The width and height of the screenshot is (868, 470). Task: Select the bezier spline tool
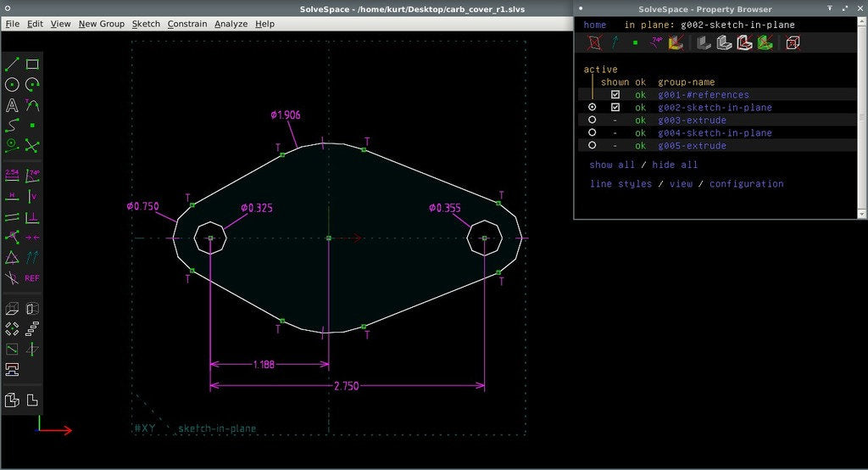12,126
